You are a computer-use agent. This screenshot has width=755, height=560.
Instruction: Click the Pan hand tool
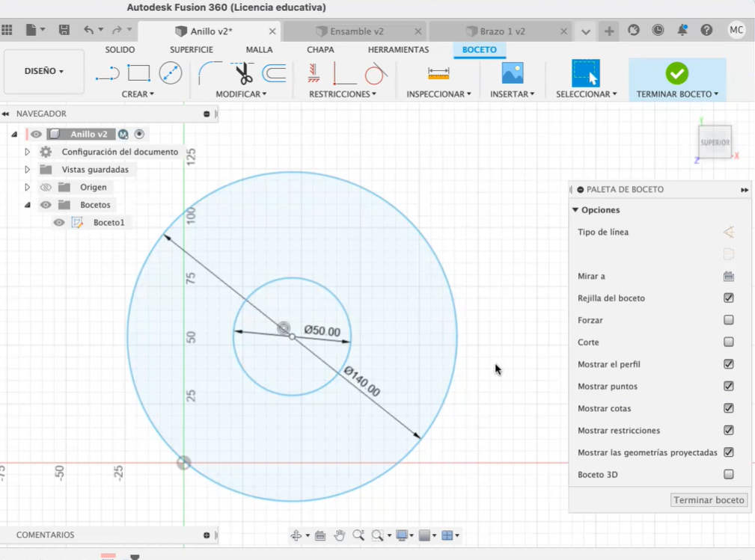coord(340,535)
